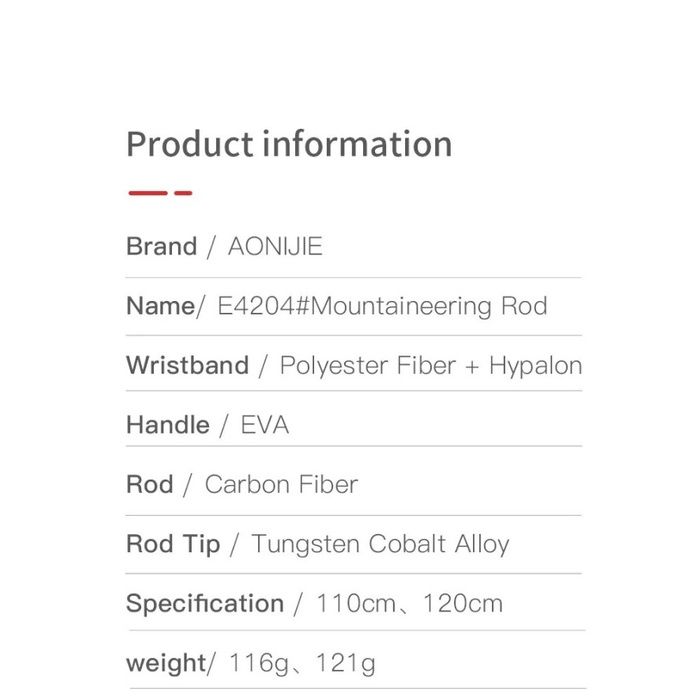Select E4204#Mountaineering Rod text

click(x=382, y=306)
